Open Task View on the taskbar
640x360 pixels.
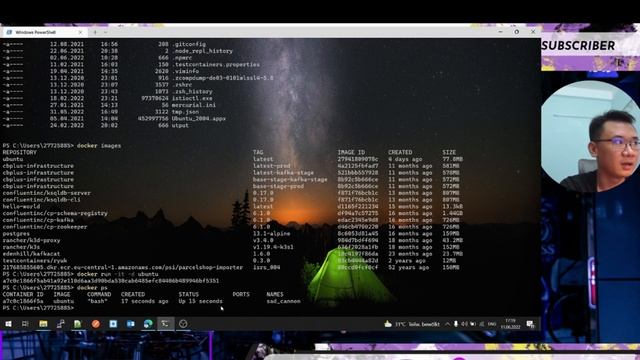(x=25, y=324)
